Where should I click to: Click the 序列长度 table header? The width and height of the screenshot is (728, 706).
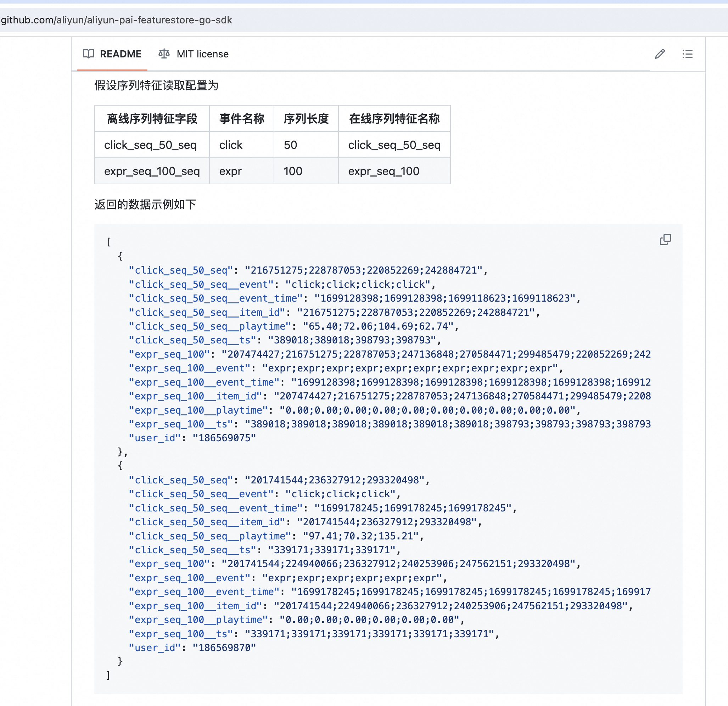(x=306, y=118)
